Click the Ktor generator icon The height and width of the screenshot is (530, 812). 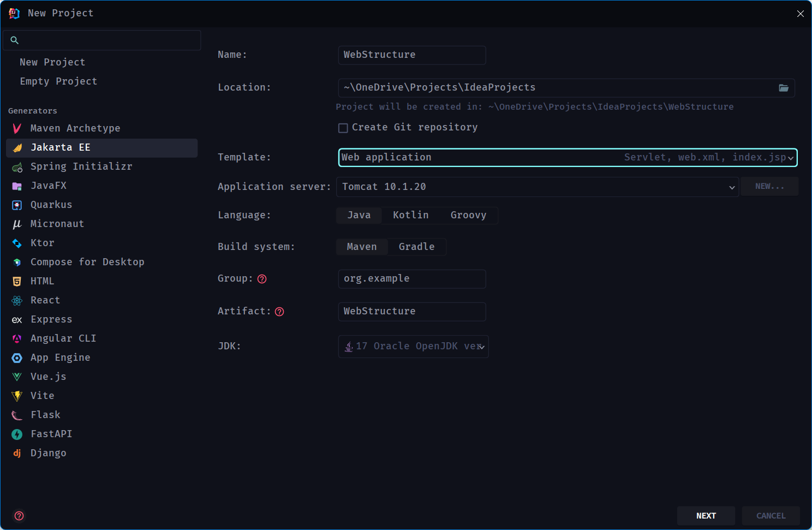[17, 243]
